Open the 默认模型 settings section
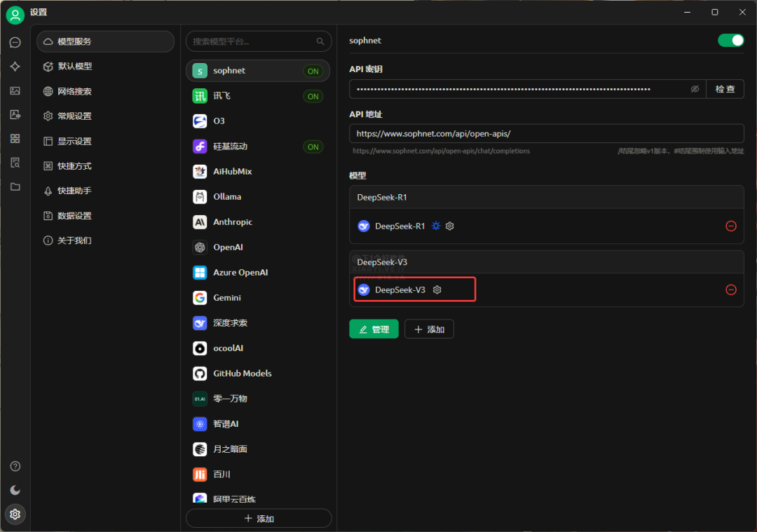The image size is (757, 532). [74, 67]
